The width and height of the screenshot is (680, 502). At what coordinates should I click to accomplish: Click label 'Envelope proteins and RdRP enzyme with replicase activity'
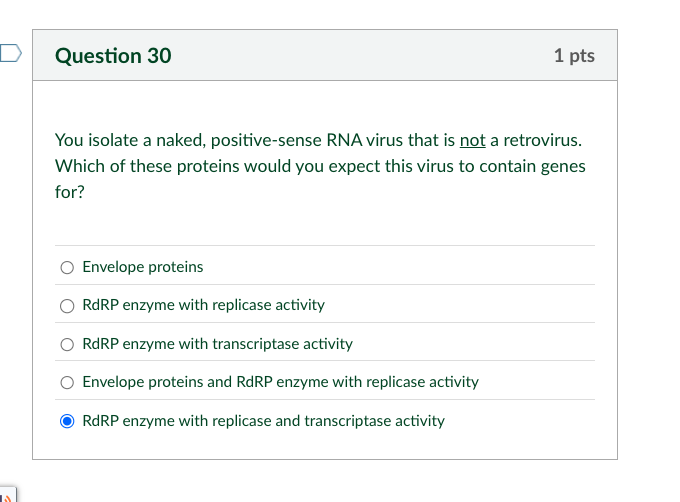pos(281,382)
